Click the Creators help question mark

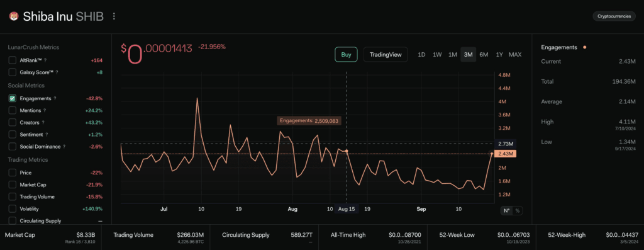(43, 123)
